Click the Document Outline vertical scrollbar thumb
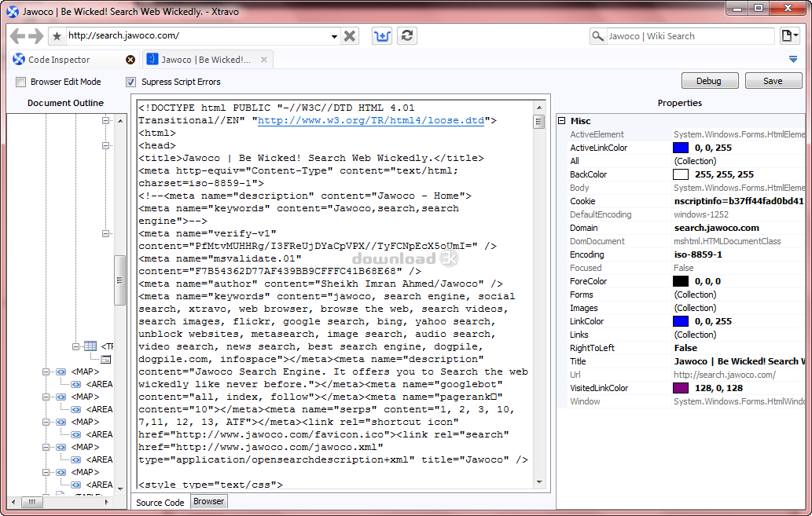This screenshot has width=812, height=516. [x=119, y=280]
